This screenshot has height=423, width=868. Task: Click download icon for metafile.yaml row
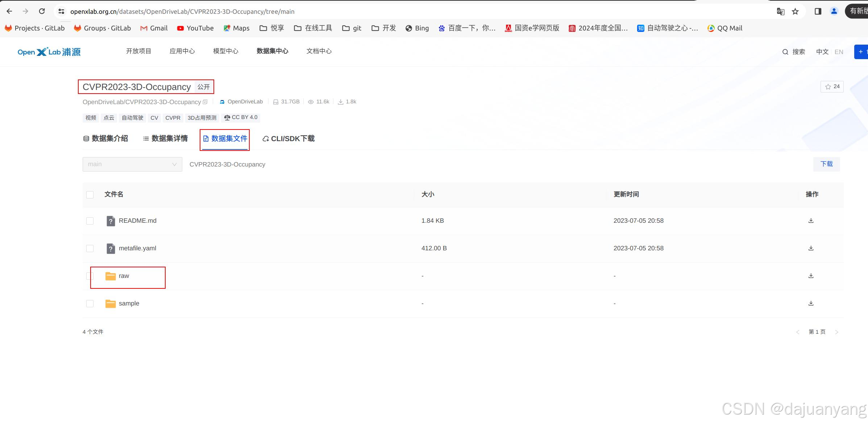811,248
